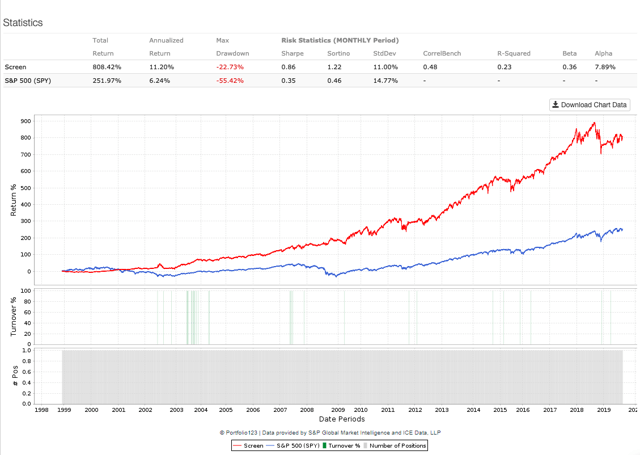The width and height of the screenshot is (640, 455).
Task: Click the R-Squared column header
Action: [513, 53]
